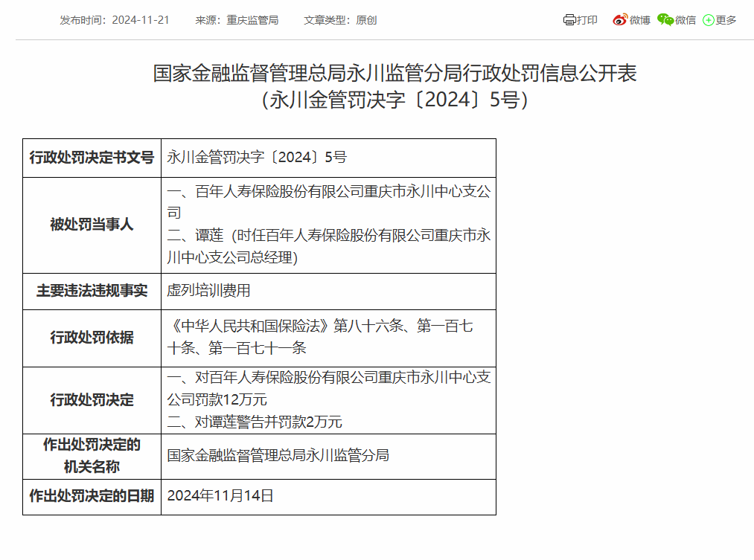This screenshot has height=560, width=754.
Task: Click the article type 原创 text
Action: [366, 20]
